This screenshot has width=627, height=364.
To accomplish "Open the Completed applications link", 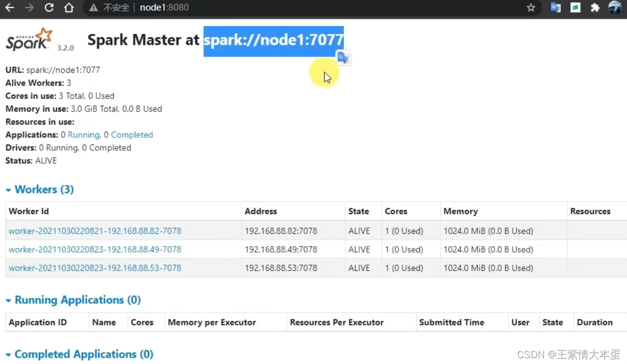I will click(132, 135).
